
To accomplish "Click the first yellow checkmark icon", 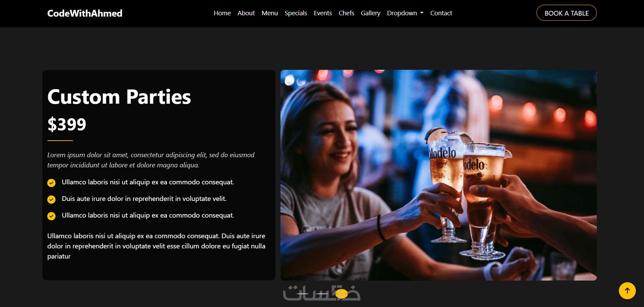I will (51, 183).
